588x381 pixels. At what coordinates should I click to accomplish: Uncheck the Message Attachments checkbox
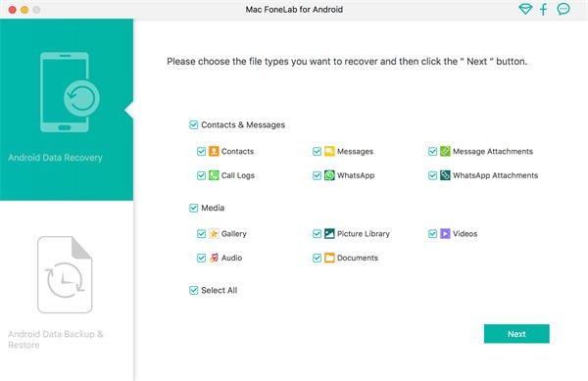tap(432, 152)
